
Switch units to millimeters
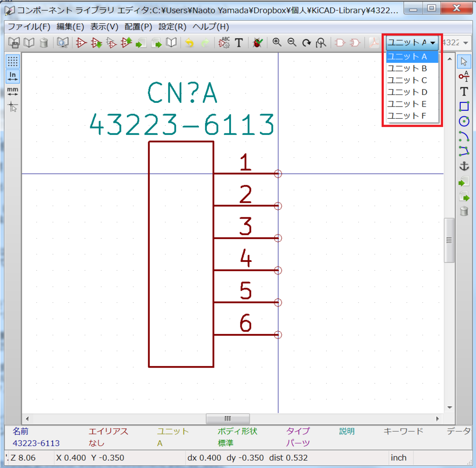click(x=13, y=91)
